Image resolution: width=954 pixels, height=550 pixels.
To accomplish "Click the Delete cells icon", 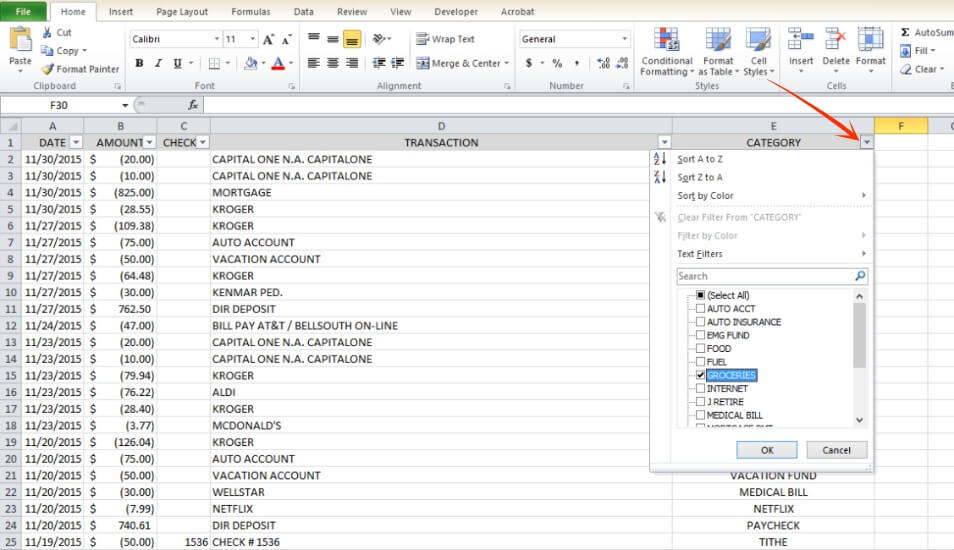I will point(835,40).
